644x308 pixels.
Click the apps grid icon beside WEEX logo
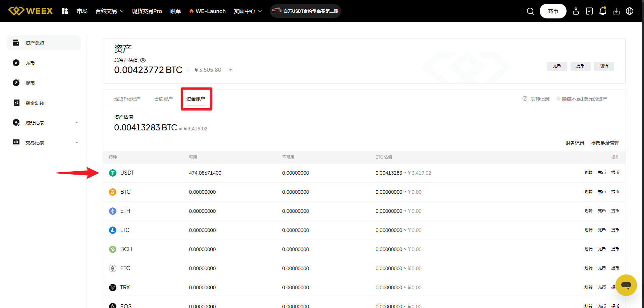tap(65, 11)
